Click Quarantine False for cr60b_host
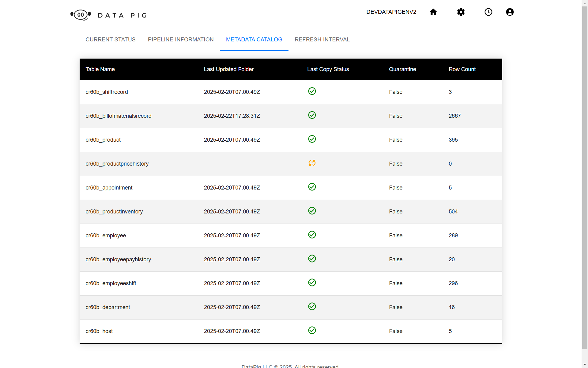 tap(396, 331)
